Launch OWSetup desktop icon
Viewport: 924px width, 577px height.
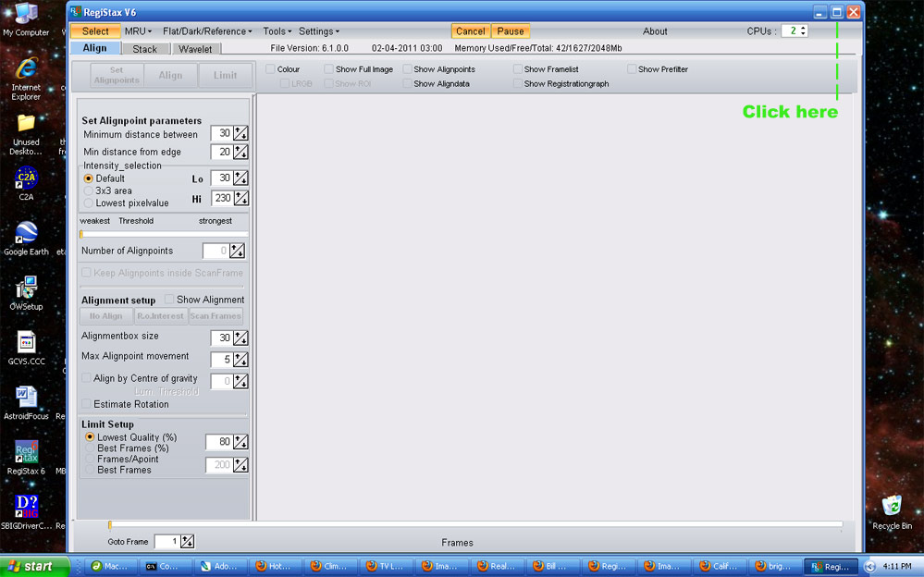pyautogui.click(x=26, y=293)
